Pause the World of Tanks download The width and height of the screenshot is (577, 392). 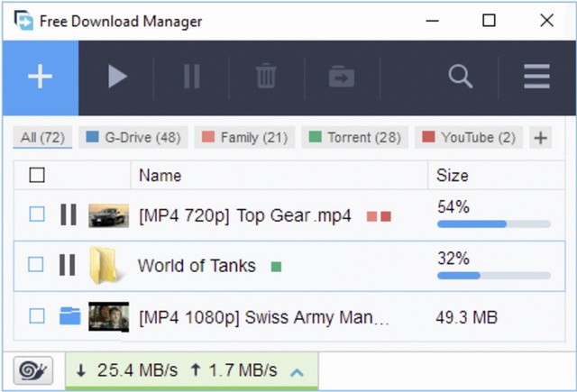pos(68,265)
